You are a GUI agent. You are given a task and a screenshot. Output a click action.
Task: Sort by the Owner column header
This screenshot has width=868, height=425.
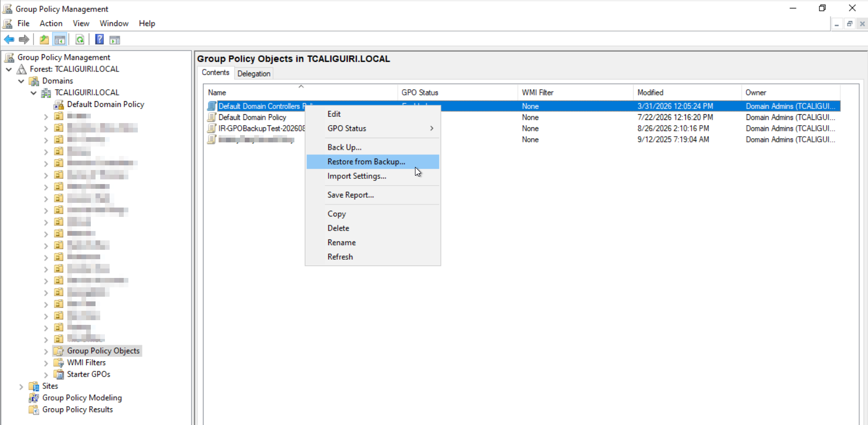(791, 92)
